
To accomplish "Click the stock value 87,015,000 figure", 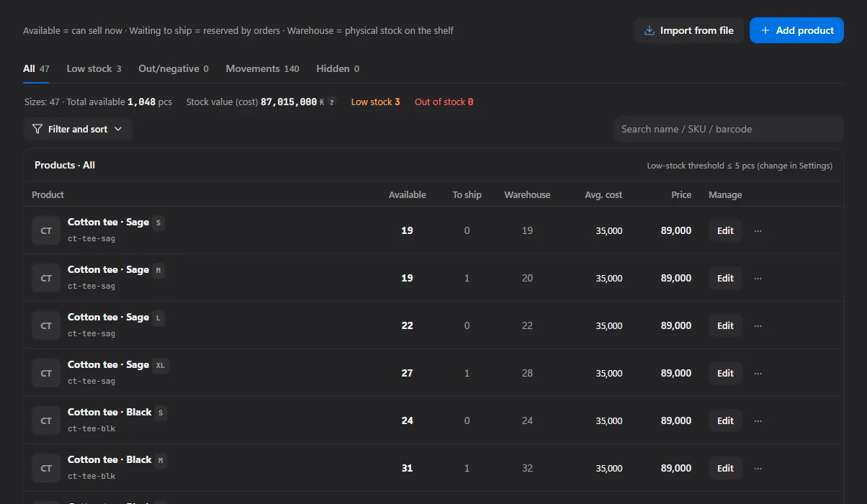I will 289,102.
